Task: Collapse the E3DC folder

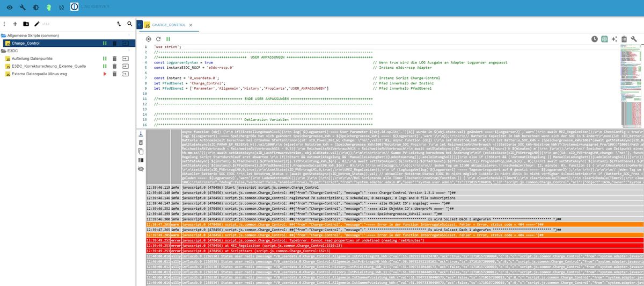Action: coord(10,51)
